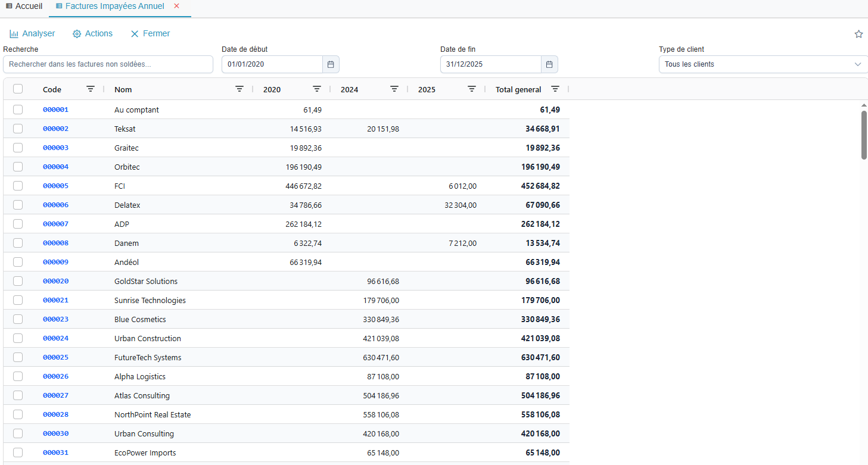This screenshot has width=868, height=465.
Task: Switch to the Accueil tab
Action: point(24,6)
